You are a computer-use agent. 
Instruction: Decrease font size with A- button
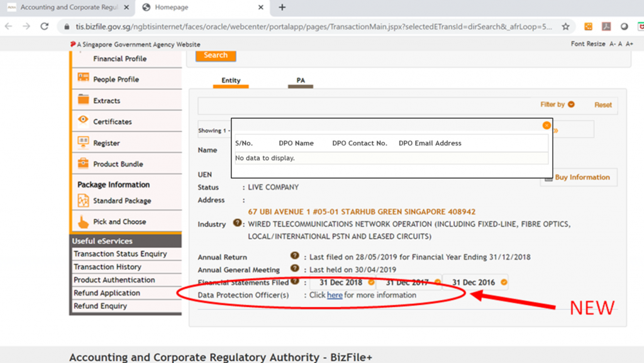[613, 44]
